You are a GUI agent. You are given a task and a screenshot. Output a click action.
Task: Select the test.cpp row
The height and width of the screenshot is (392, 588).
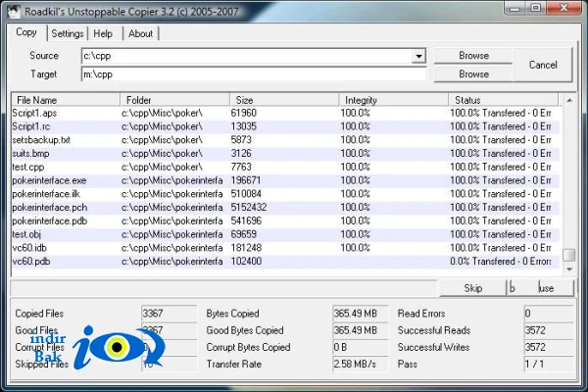point(285,167)
